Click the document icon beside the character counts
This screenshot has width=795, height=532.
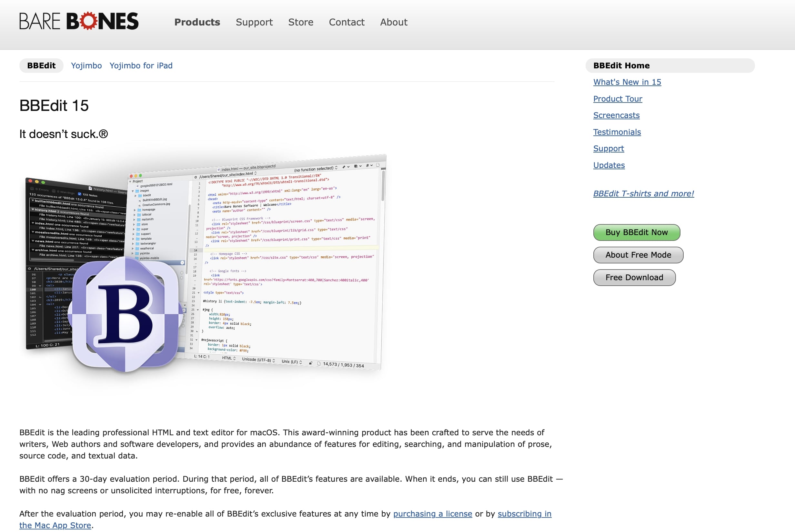[319, 364]
